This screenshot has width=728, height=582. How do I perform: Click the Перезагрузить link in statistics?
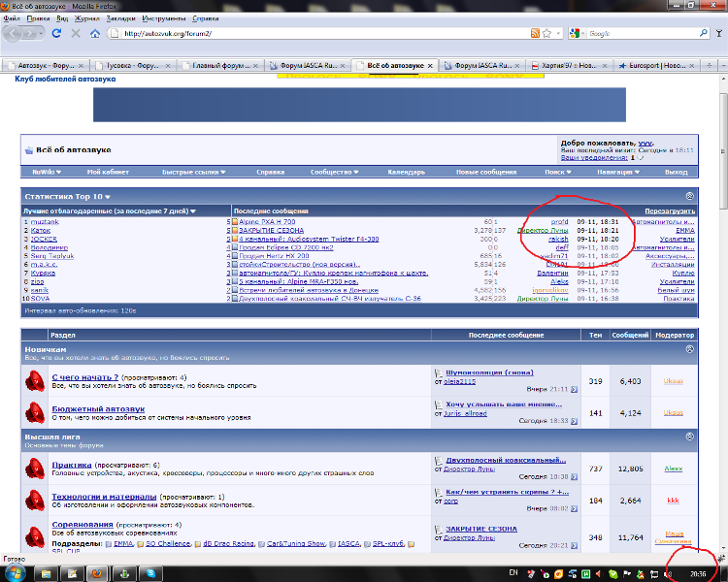pos(671,210)
